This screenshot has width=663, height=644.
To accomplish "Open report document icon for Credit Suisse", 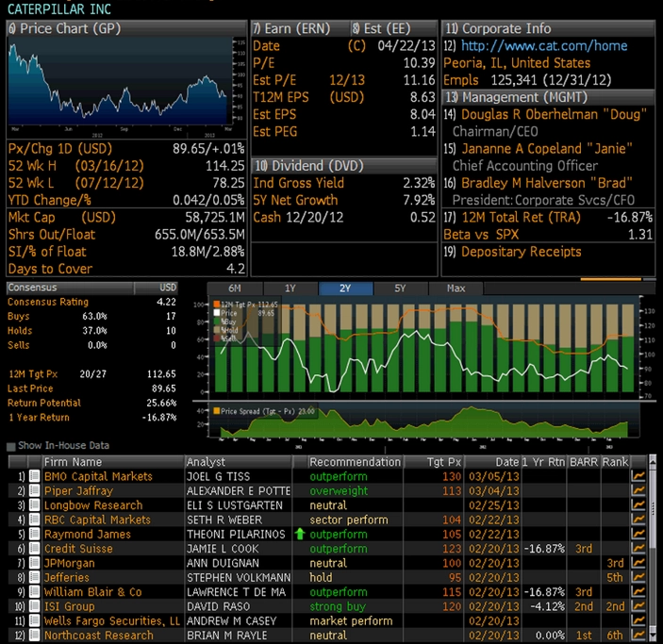I will [x=34, y=549].
